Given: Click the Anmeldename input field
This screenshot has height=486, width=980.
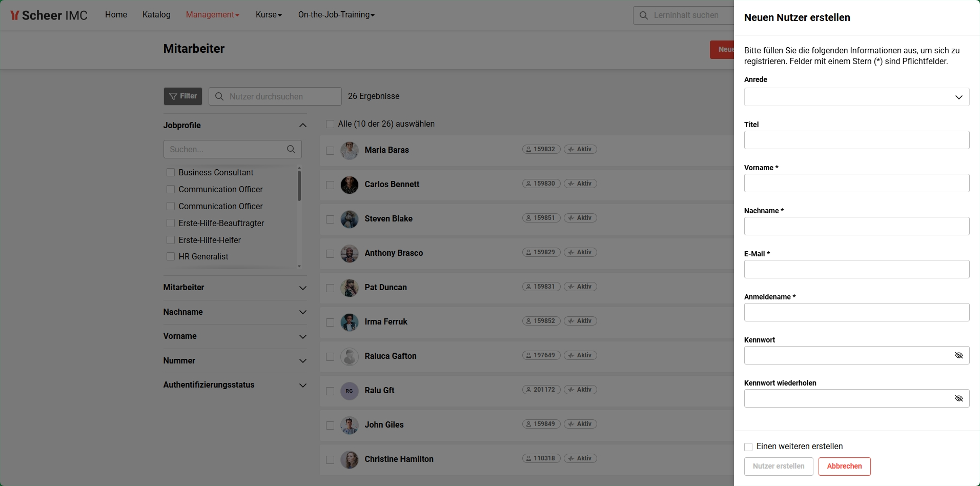Looking at the screenshot, I should (x=856, y=312).
